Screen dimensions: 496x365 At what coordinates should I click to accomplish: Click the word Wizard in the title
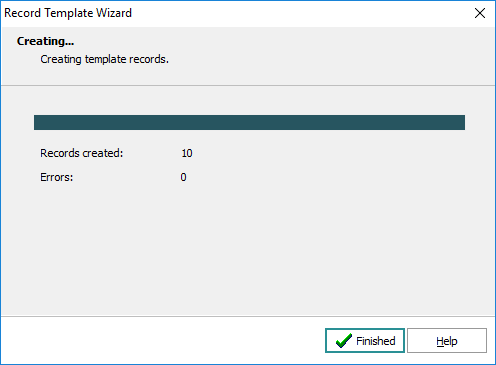[x=114, y=13]
